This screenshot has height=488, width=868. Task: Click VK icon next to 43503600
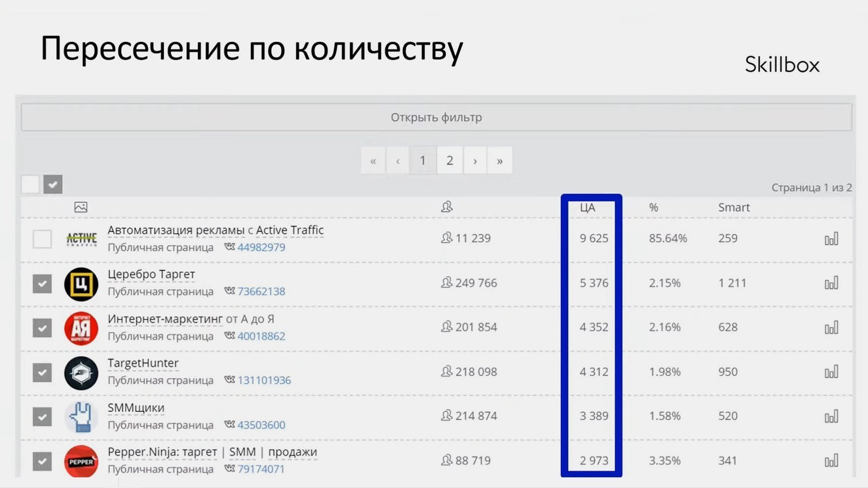tap(229, 424)
